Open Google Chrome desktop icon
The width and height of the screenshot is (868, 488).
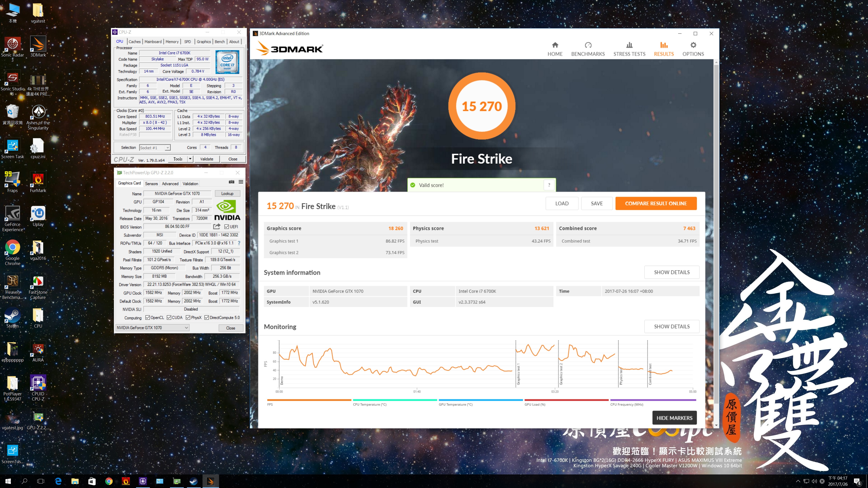[x=12, y=253]
